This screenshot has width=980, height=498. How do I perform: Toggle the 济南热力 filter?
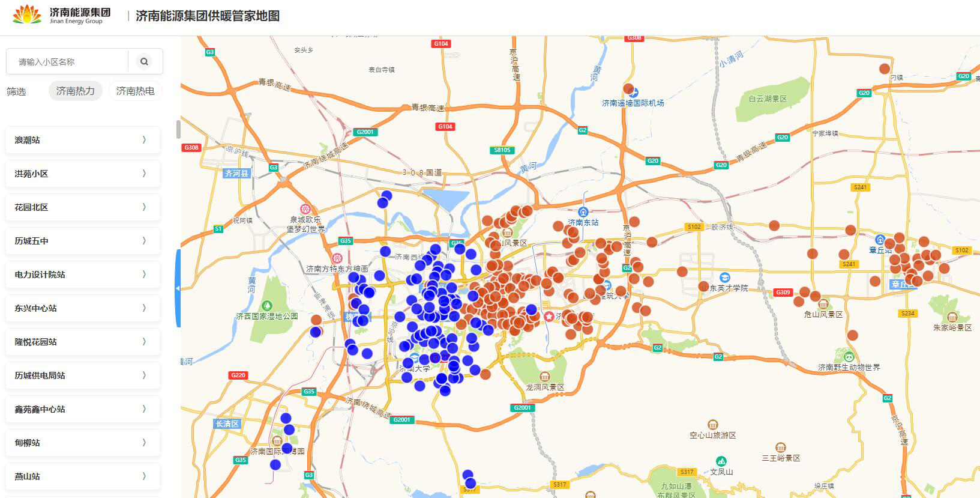[76, 91]
